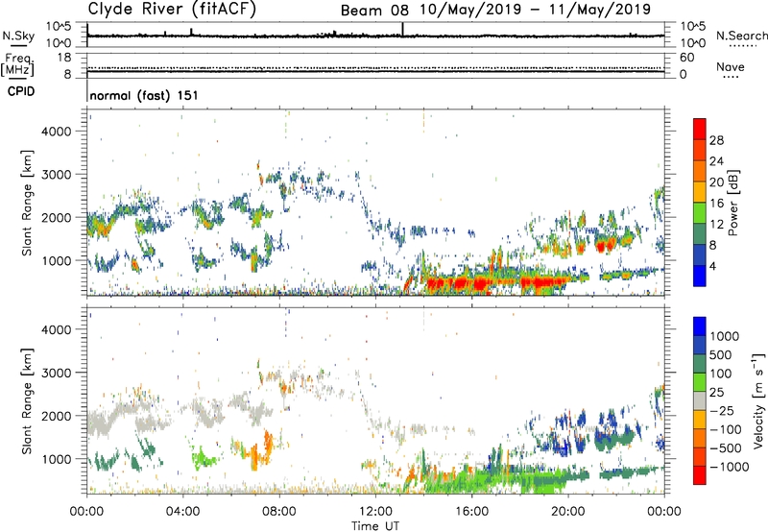
Task: Click the 'N.Sky' legend label
Action: (x=18, y=36)
